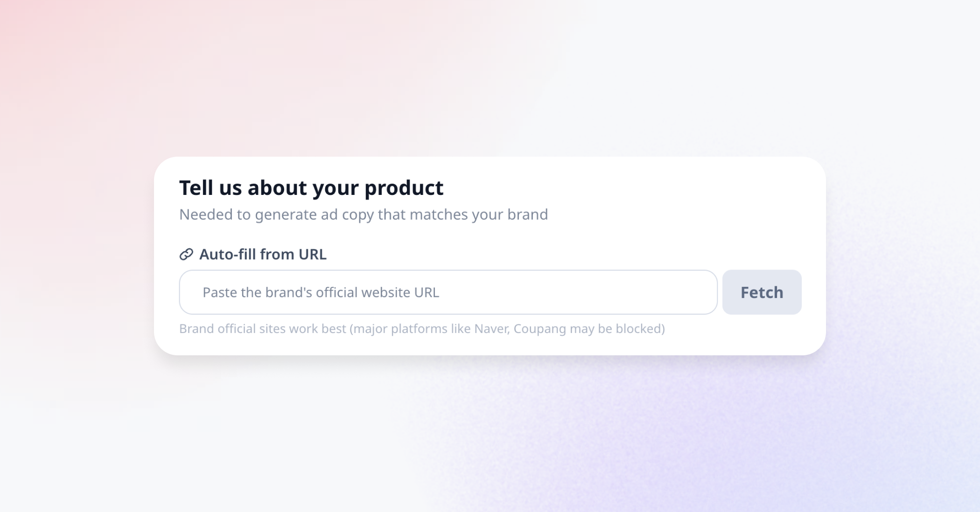Focus the brand website URL input field

click(448, 292)
